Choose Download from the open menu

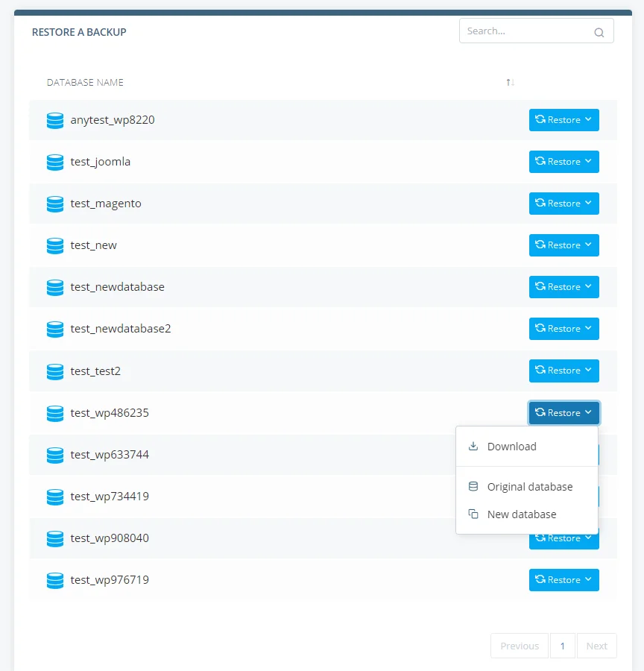512,446
